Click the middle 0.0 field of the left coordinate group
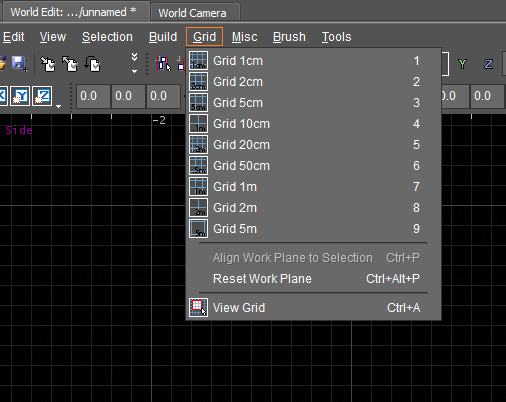Screen dimensions: 506x402 [128, 96]
